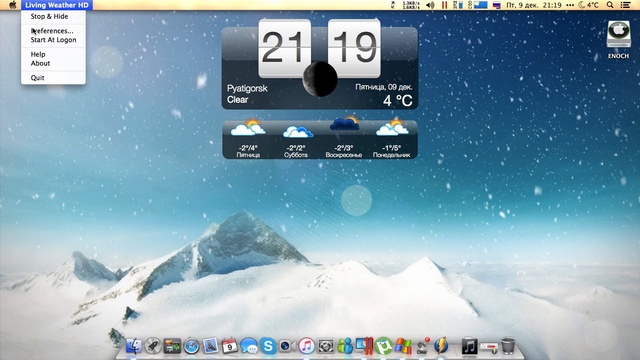Open the ENOCH drive on desktop

(x=619, y=40)
